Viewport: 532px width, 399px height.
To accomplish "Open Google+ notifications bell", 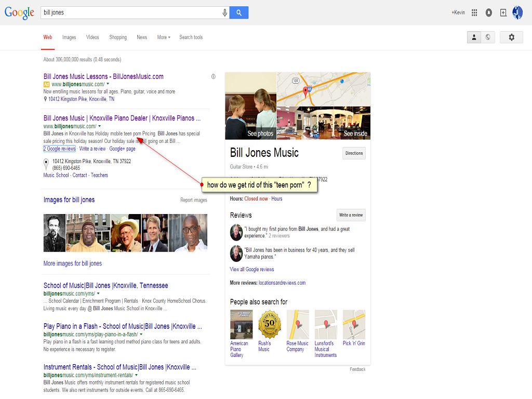I will pyautogui.click(x=488, y=12).
